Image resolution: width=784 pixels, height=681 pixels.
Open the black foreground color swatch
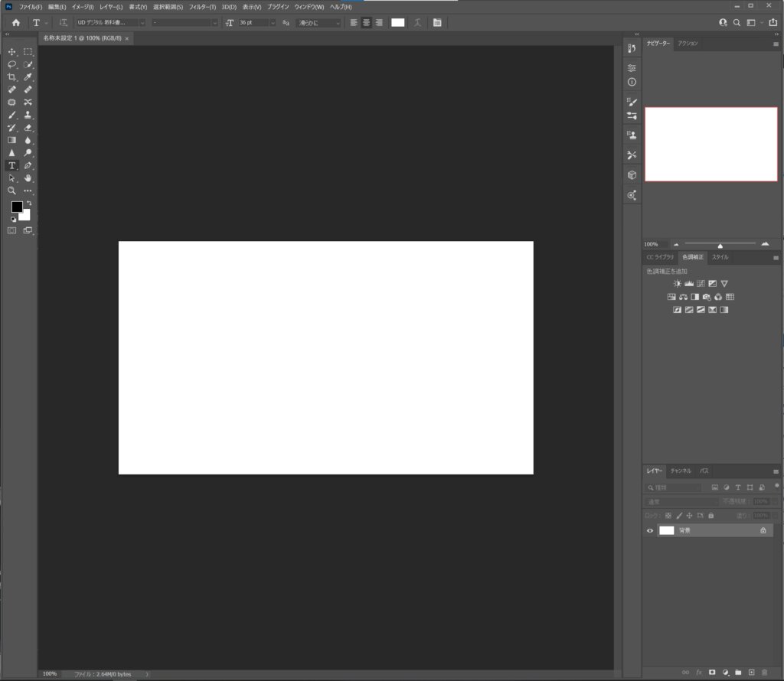coord(17,207)
